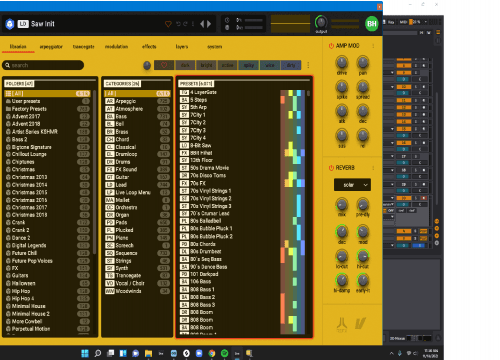Toggle the AMP MOD power button

(331, 46)
